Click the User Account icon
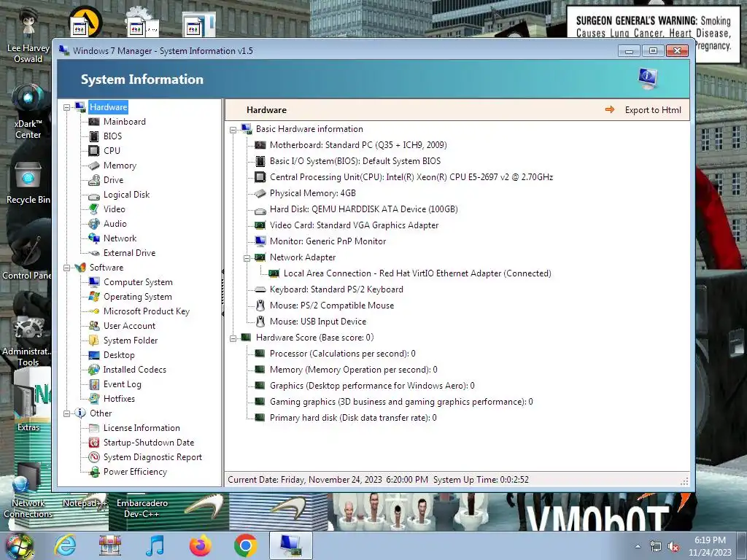The height and width of the screenshot is (560, 747). [x=94, y=326]
